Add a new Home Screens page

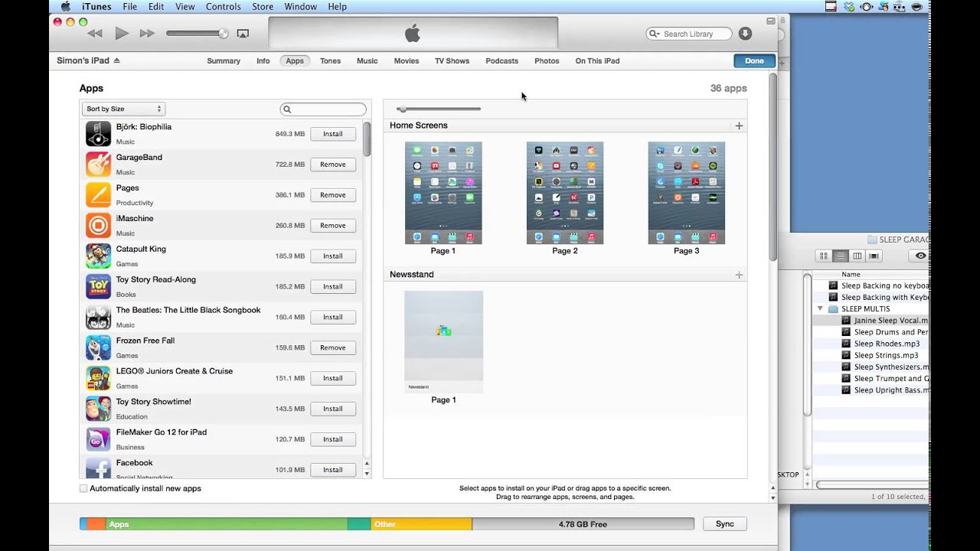739,126
